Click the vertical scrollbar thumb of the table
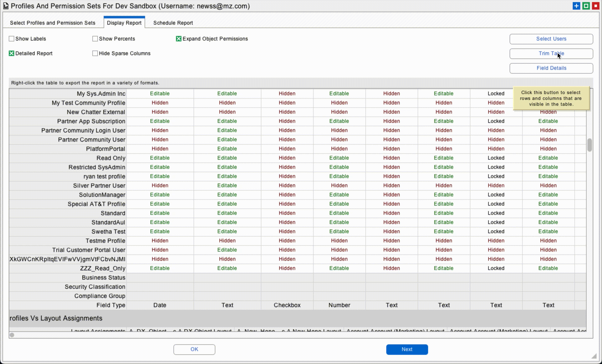The height and width of the screenshot is (364, 602). point(589,145)
